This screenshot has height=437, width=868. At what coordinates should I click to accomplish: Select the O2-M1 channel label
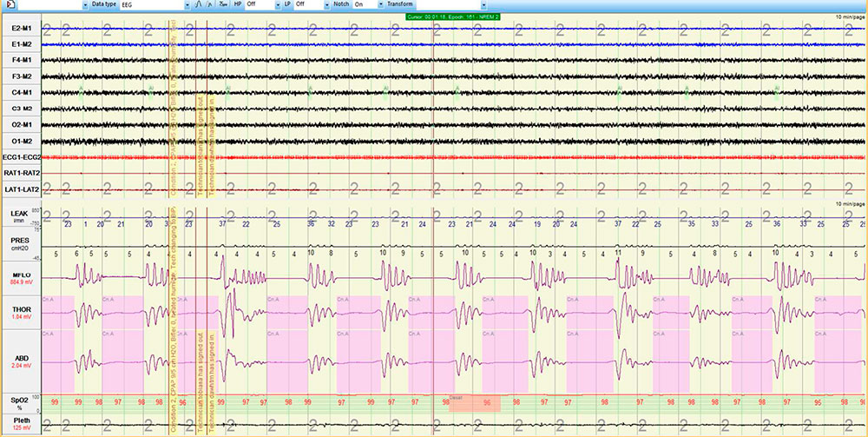click(21, 124)
